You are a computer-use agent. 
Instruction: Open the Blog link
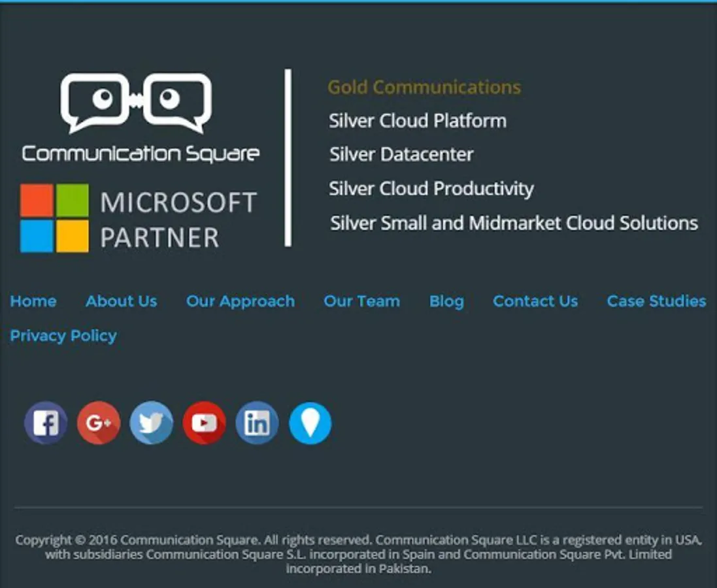pos(446,301)
